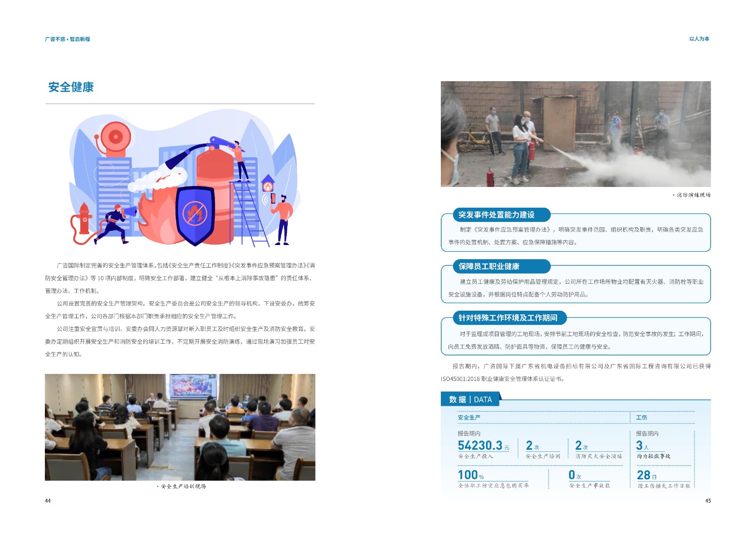The width and height of the screenshot is (756, 534).
Task: Click the 工伤 column heading
Action: tap(641, 417)
